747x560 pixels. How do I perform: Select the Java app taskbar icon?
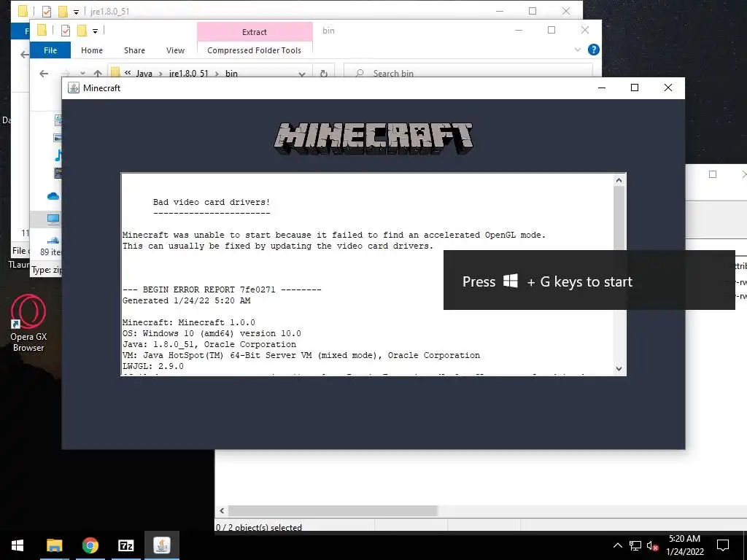click(161, 545)
